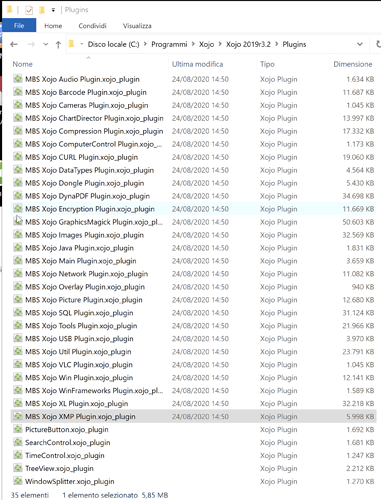Click icon of MBS Xojo Audio Plugin file
Image resolution: width=381 pixels, height=500 pixels.
[x=18, y=79]
